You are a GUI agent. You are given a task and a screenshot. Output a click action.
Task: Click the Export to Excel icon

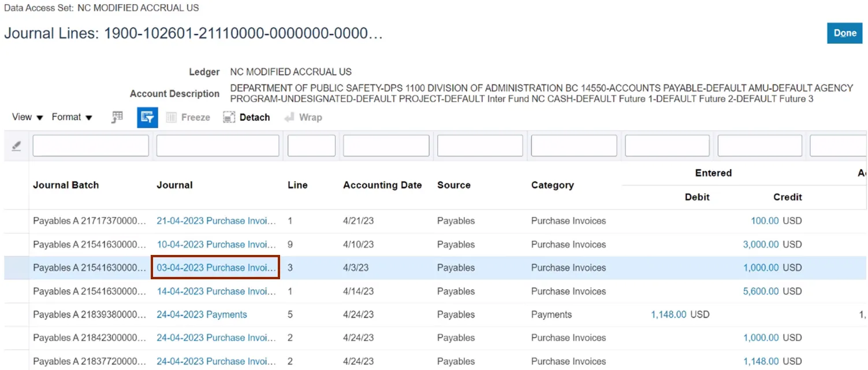tap(117, 117)
